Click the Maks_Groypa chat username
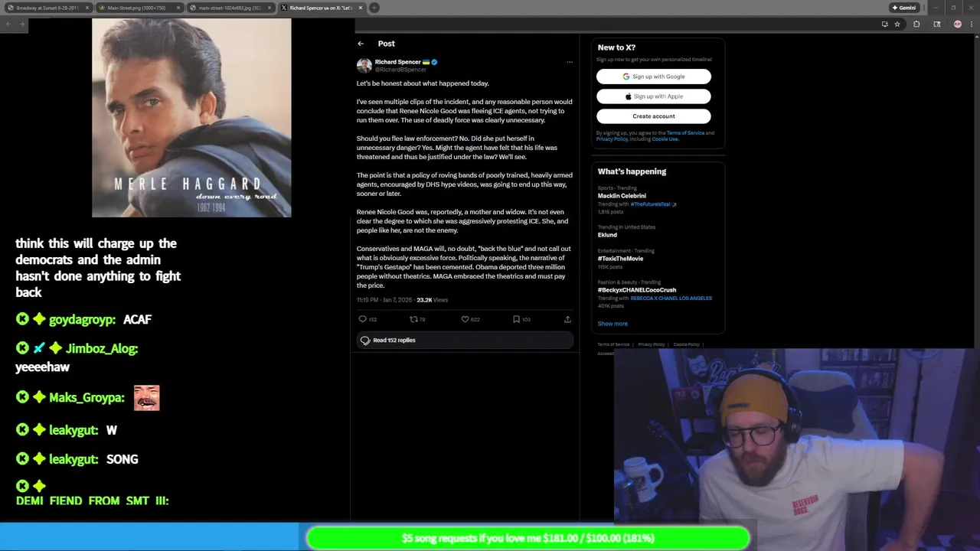The width and height of the screenshot is (980, 551). point(87,398)
